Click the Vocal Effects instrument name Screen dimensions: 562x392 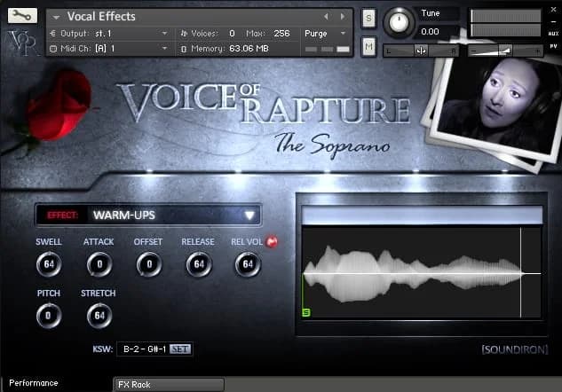click(101, 17)
